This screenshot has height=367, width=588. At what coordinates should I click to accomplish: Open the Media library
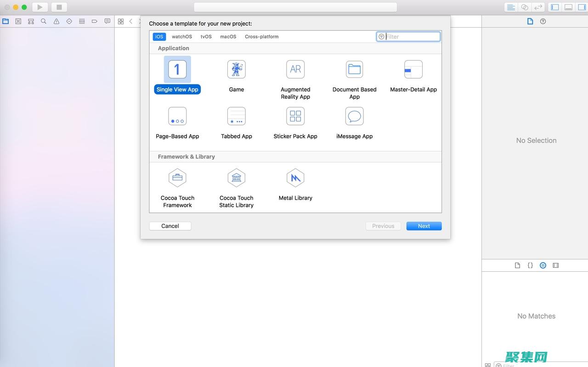coord(556,265)
